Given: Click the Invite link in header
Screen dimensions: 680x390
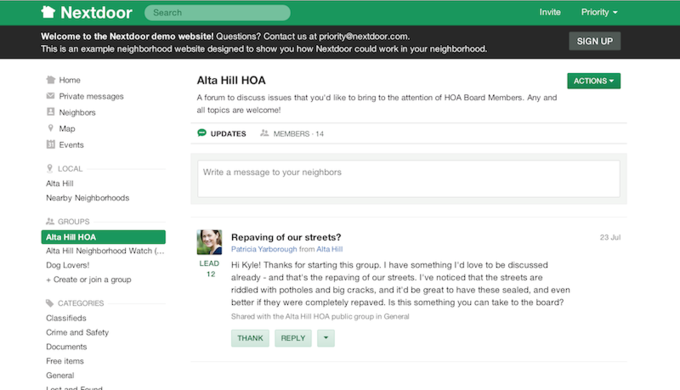Looking at the screenshot, I should coord(550,12).
